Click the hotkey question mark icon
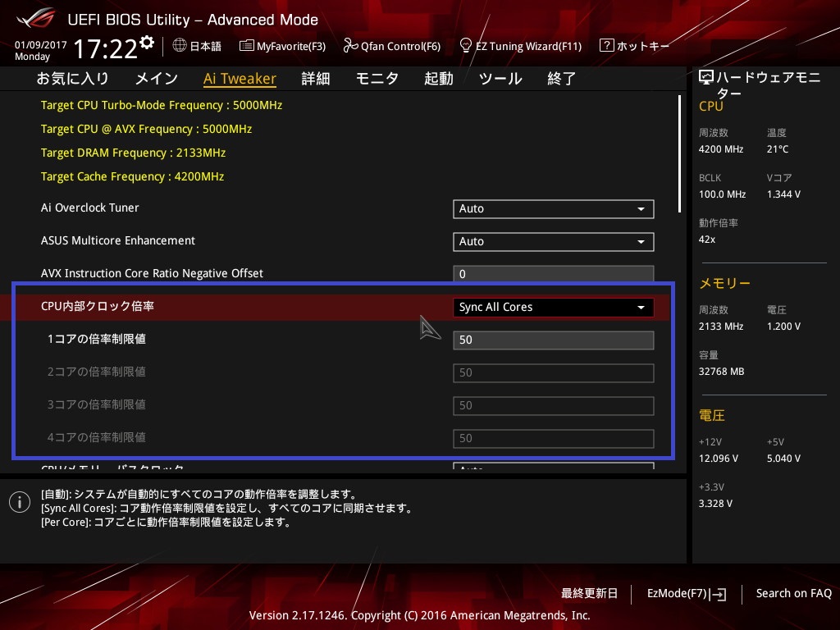This screenshot has height=630, width=840. (606, 46)
